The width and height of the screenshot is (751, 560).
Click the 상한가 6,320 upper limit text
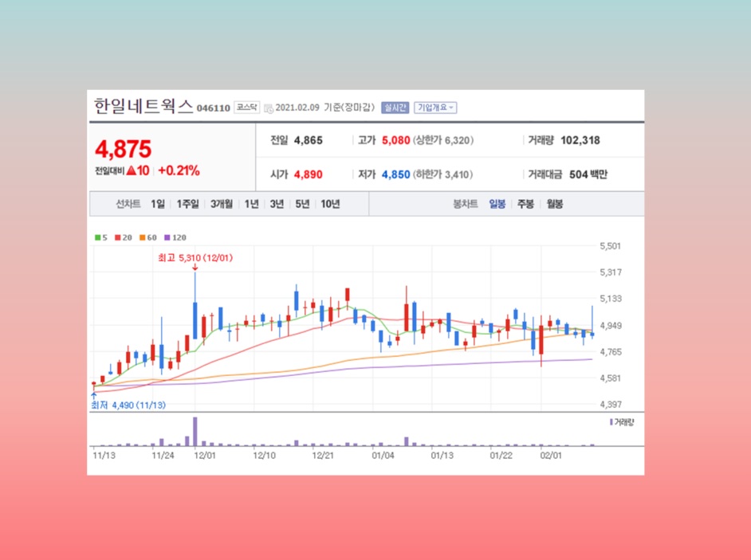443,141
